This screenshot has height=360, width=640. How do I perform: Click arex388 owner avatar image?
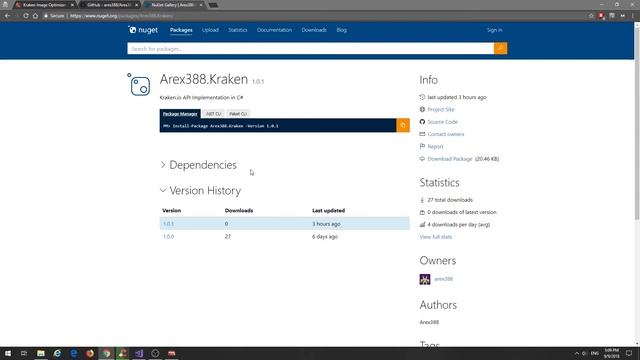(x=425, y=279)
